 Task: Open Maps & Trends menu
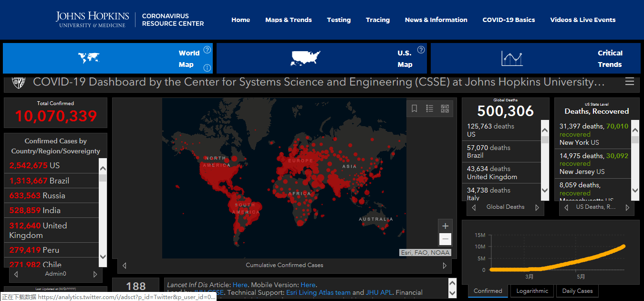coord(289,20)
